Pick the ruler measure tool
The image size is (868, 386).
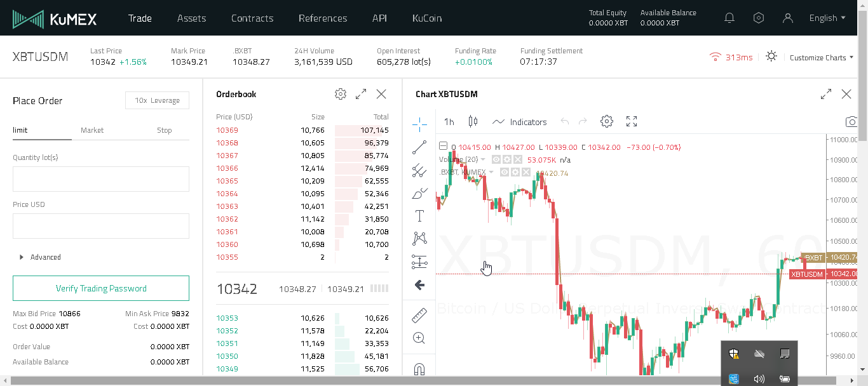pyautogui.click(x=419, y=314)
